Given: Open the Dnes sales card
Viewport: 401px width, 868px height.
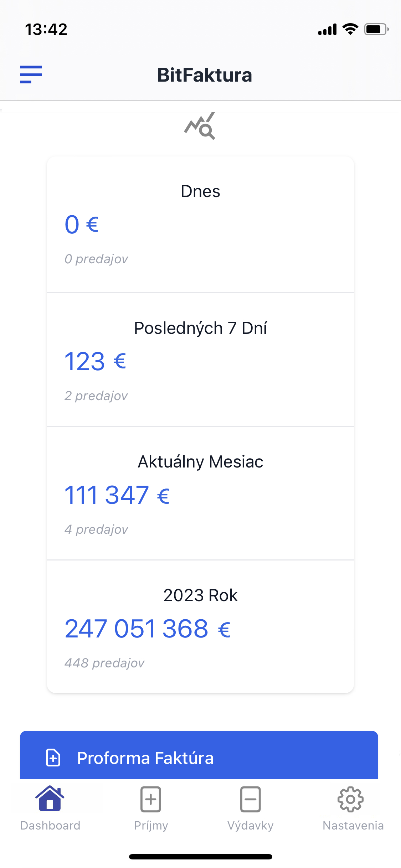Looking at the screenshot, I should click(200, 224).
